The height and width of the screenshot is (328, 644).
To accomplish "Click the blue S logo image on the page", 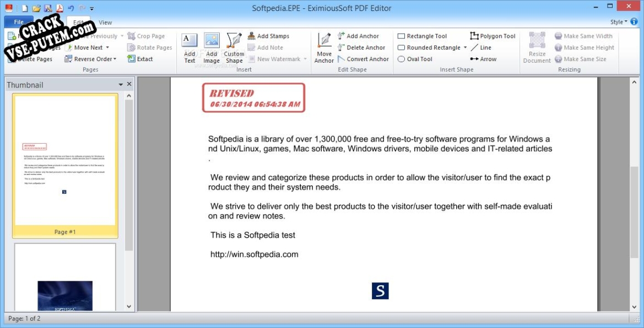I will pos(380,291).
